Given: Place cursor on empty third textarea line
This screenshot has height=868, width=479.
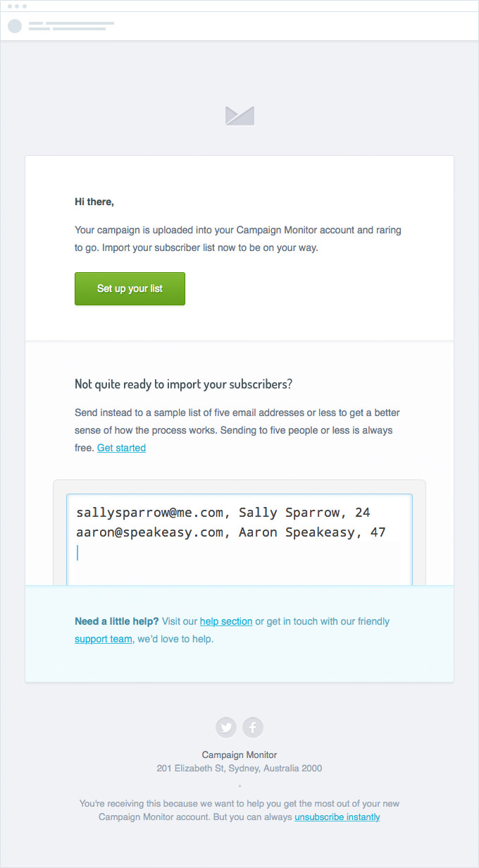Looking at the screenshot, I should (240, 553).
